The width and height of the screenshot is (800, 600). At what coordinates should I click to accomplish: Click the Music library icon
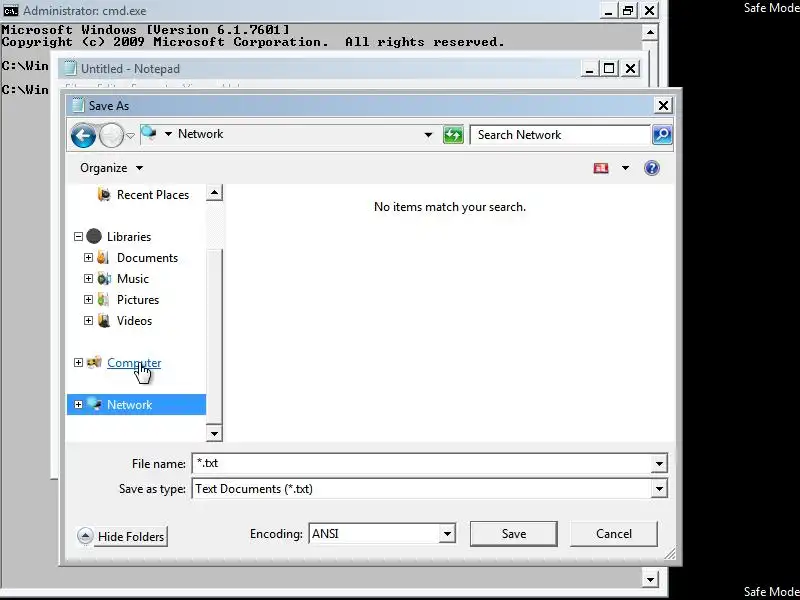tap(104, 279)
